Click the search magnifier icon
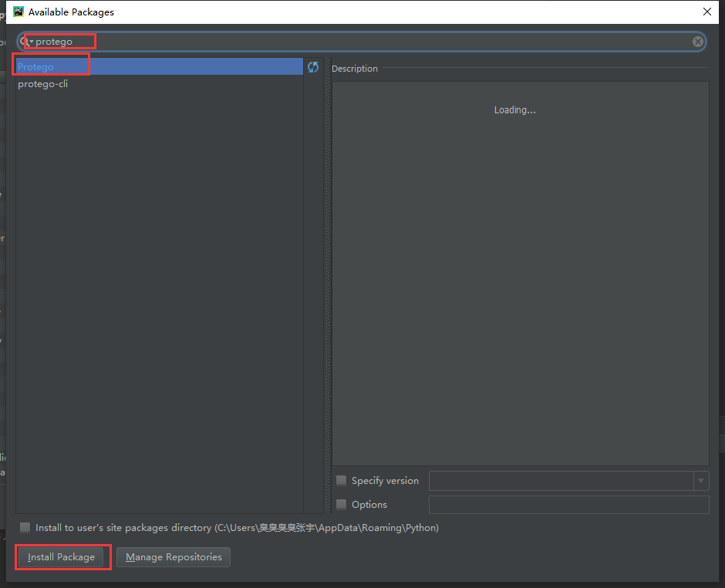725x588 pixels. [x=25, y=42]
